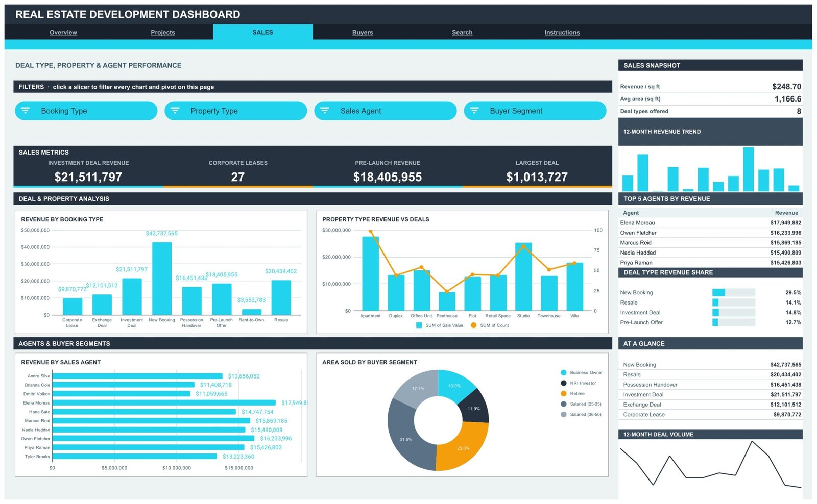Screen dimensions: 817x504
Task: Select Elena Moreau row in top agents
Action: (710, 223)
